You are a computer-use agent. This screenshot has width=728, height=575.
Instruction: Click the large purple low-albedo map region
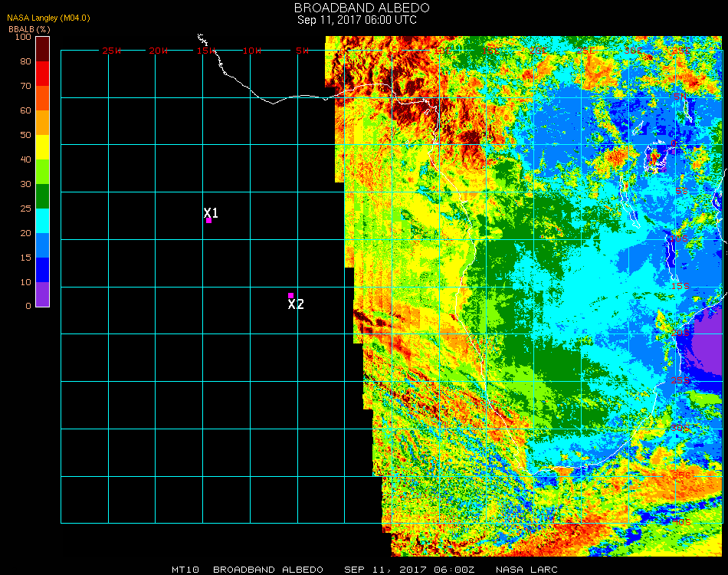703,345
